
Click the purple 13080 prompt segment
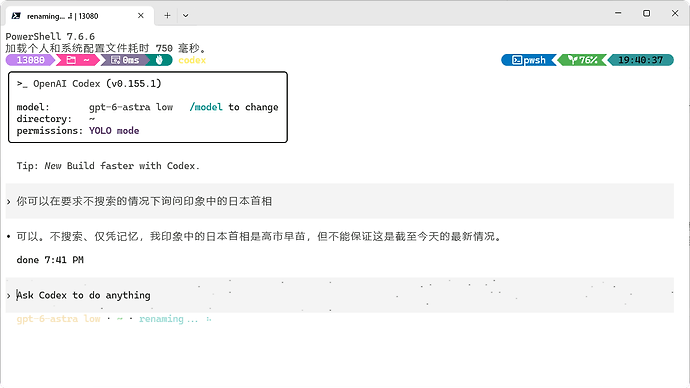pyautogui.click(x=30, y=60)
